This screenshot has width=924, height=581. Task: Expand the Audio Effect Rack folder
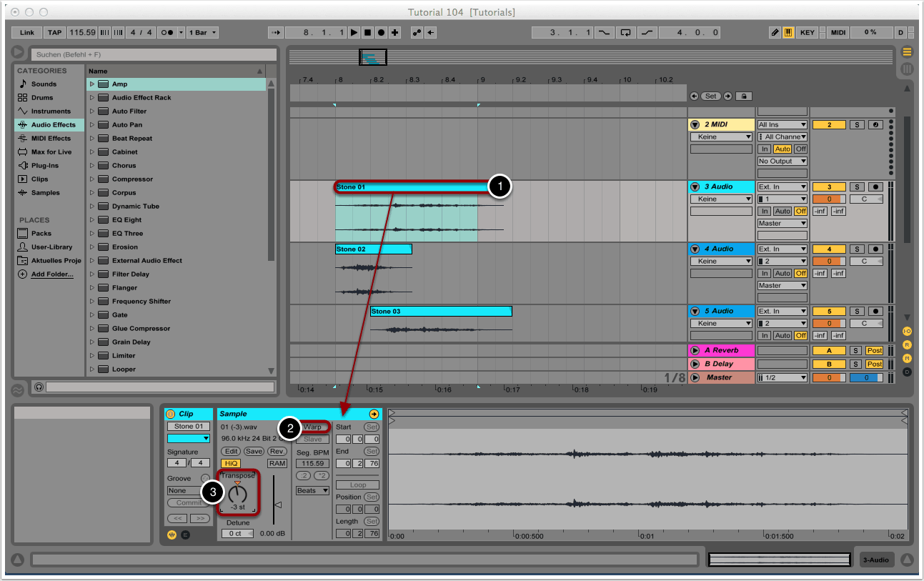click(x=91, y=97)
